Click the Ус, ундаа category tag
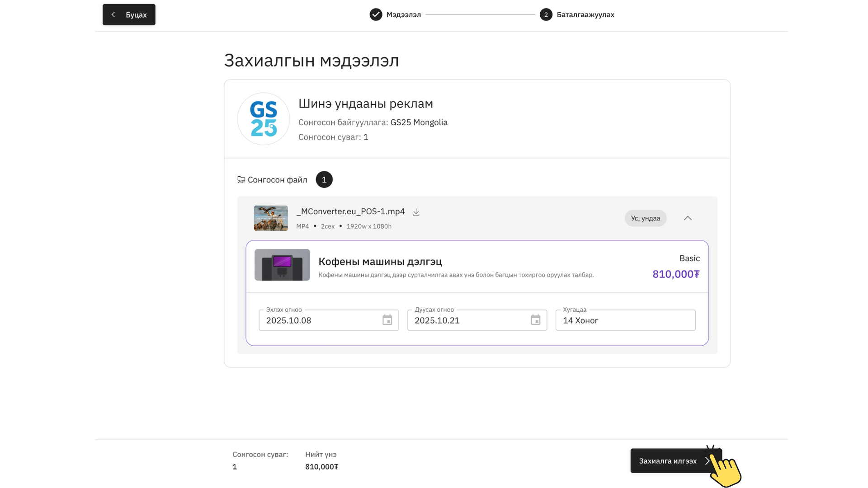Screen dimensions: 868x488 point(645,218)
